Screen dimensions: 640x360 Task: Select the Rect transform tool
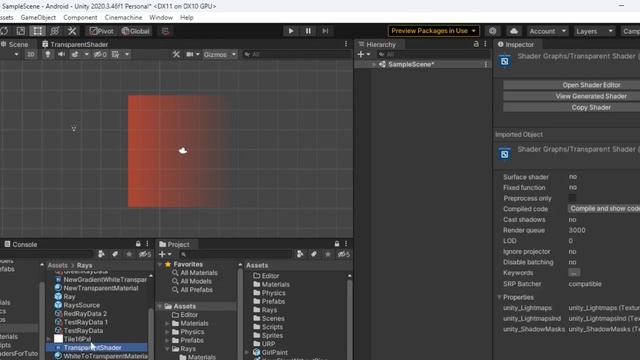click(x=37, y=31)
